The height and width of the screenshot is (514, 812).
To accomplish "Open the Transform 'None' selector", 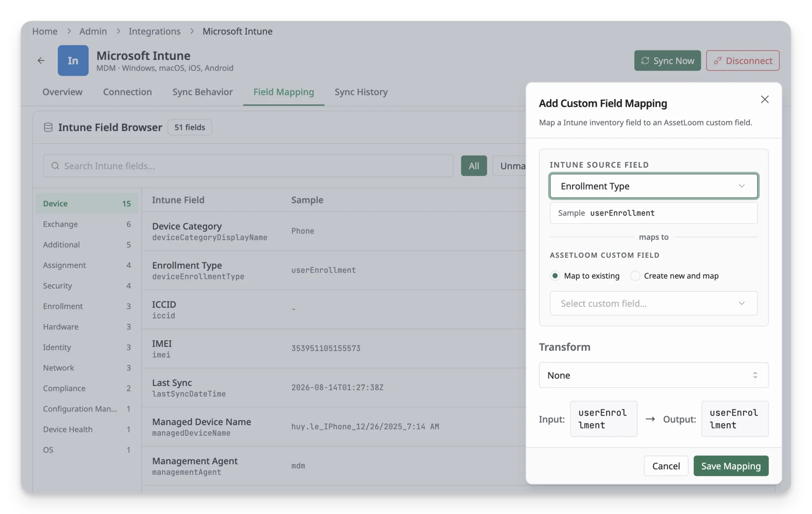I will pyautogui.click(x=653, y=375).
